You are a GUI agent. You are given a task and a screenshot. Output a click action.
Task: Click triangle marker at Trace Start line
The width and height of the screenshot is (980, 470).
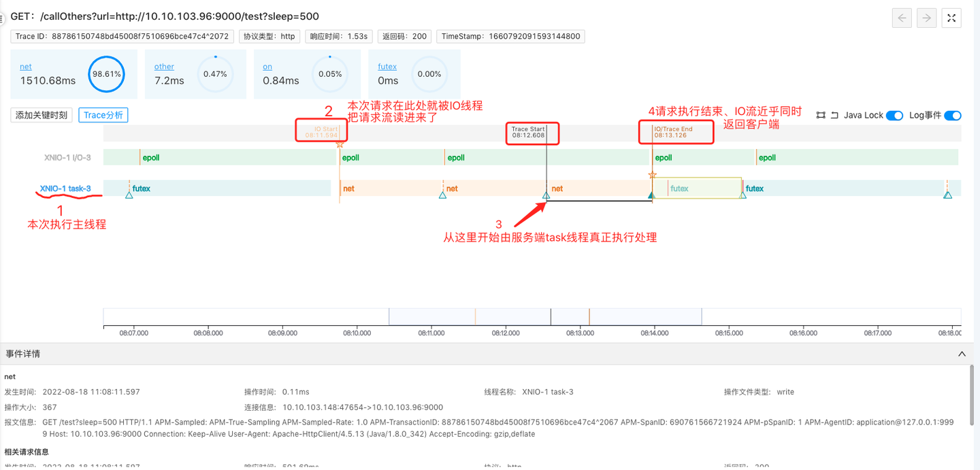546,196
